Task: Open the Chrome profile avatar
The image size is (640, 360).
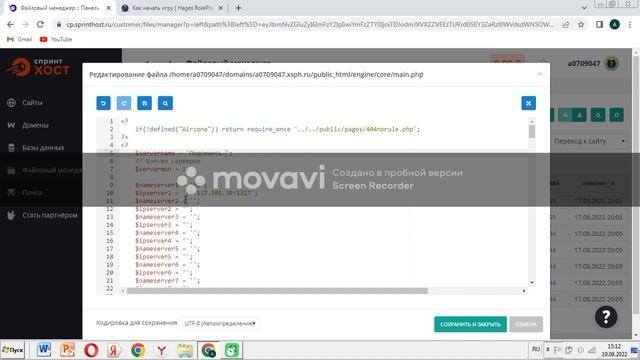Action: point(614,24)
